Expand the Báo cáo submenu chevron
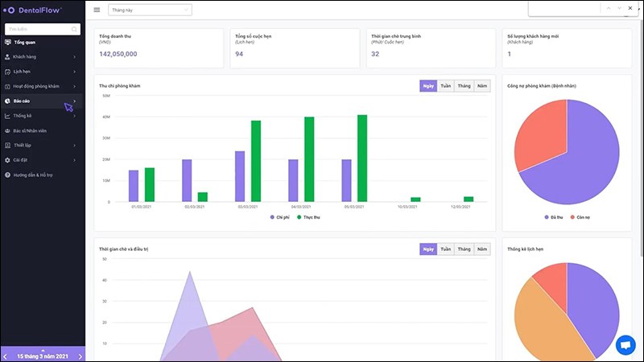 click(x=74, y=101)
